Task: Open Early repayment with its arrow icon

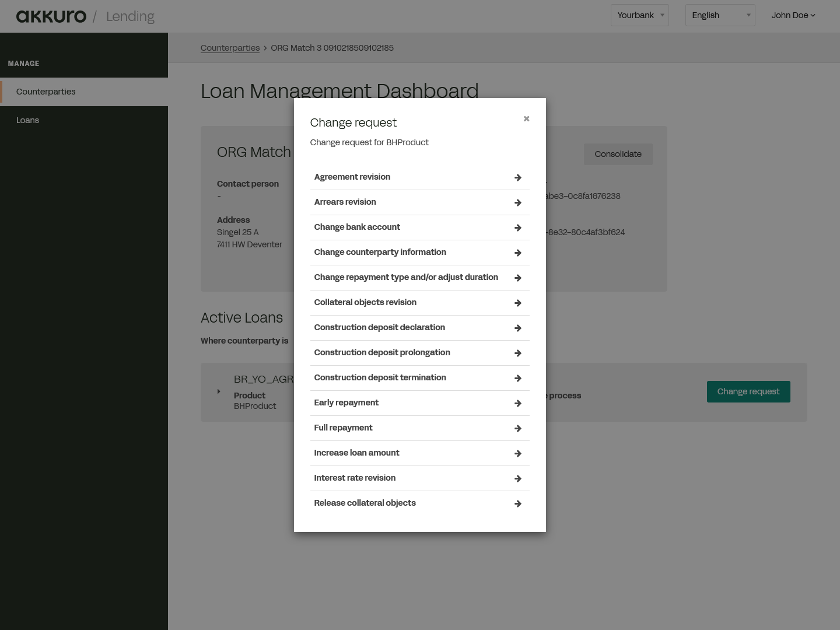Action: pos(517,403)
